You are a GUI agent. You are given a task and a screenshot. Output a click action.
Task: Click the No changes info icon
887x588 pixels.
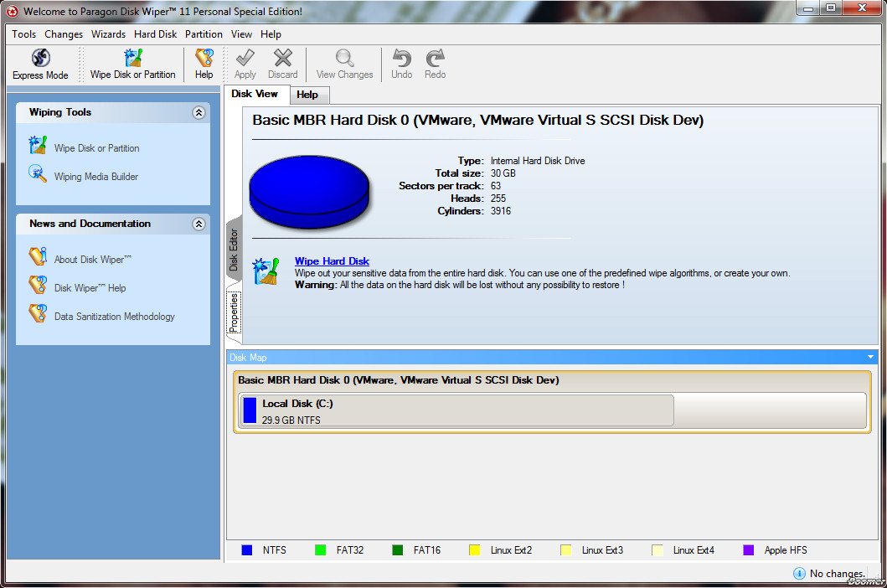799,573
